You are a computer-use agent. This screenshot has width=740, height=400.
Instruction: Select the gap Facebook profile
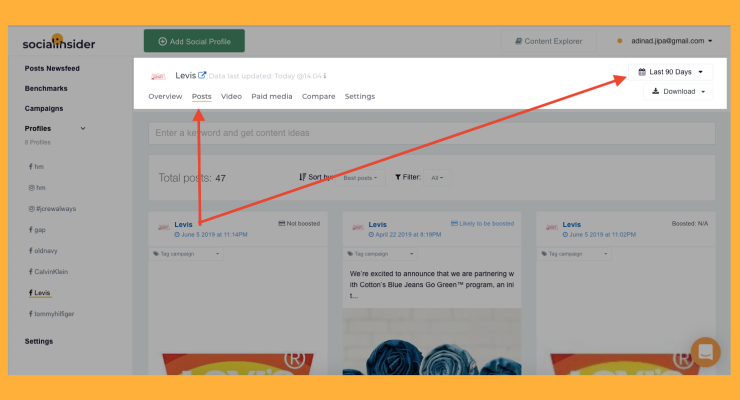point(37,230)
